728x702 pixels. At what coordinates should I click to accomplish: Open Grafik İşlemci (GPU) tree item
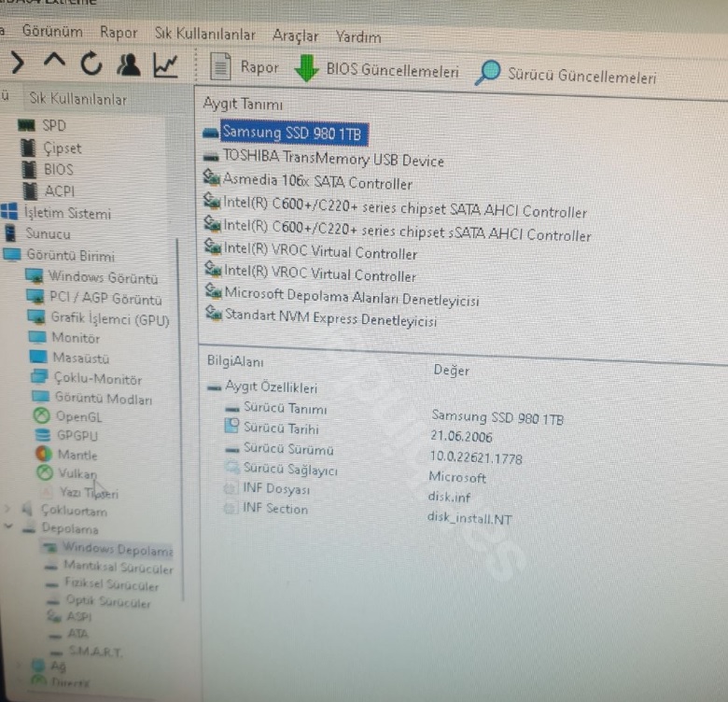click(110, 317)
